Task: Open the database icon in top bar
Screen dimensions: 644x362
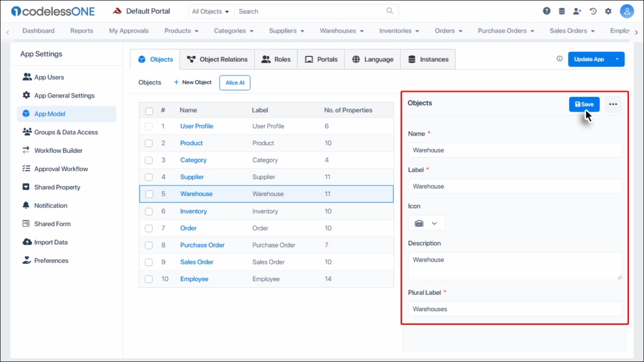Action: click(x=562, y=11)
